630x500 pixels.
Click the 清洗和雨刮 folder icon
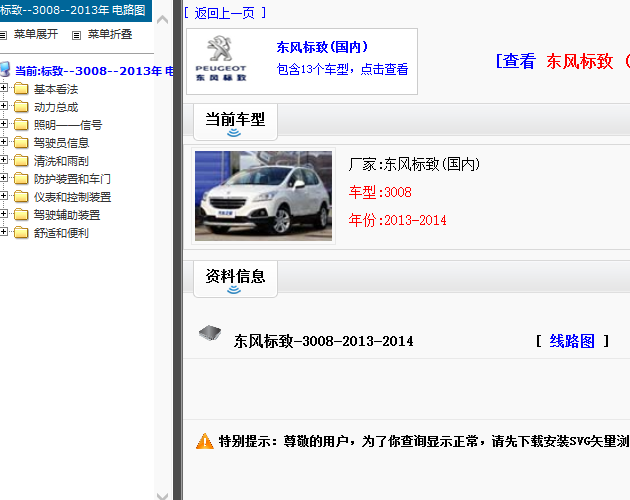(x=21, y=160)
